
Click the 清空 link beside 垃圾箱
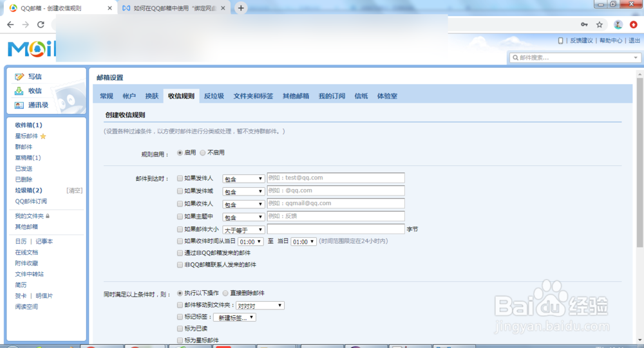click(x=74, y=190)
